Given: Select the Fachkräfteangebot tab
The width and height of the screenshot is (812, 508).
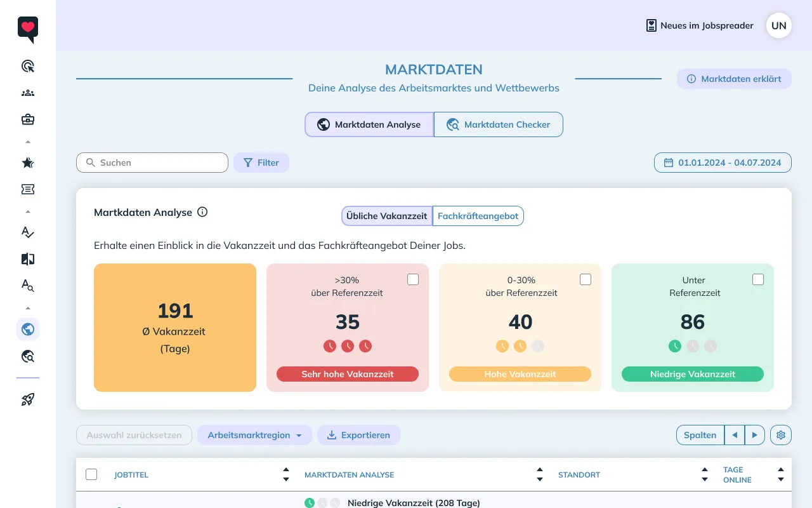Looking at the screenshot, I should (x=478, y=216).
